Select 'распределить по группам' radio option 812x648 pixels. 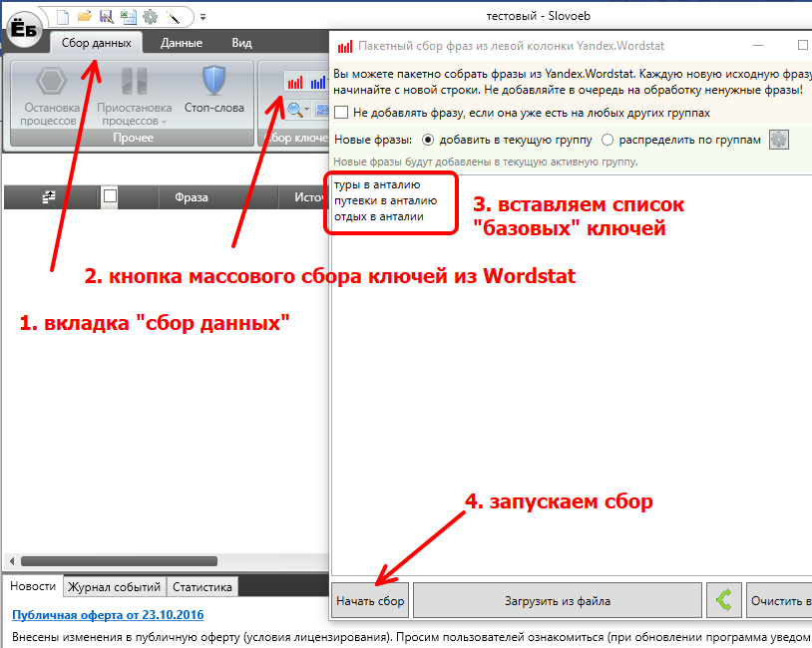pos(608,140)
